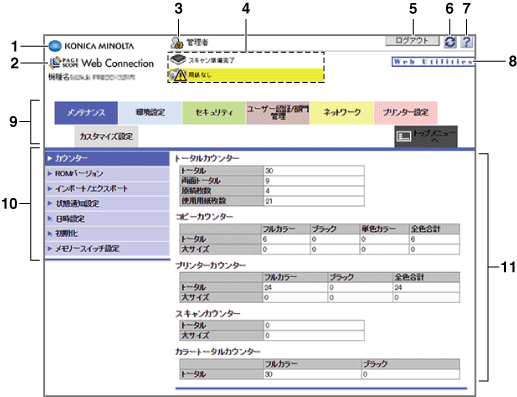The width and height of the screenshot is (517, 397).
Task: Open the ユーザー認証/部門管理 tab
Action: point(278,113)
